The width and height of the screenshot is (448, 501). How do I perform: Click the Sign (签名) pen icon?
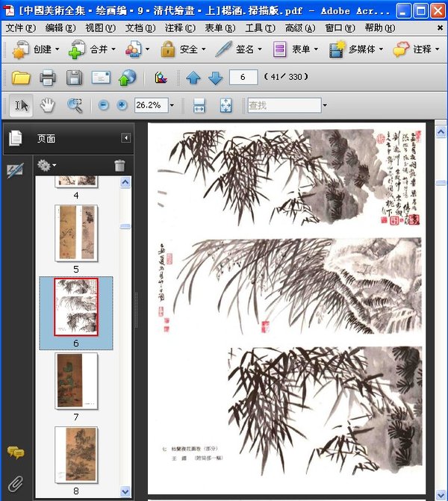point(224,49)
